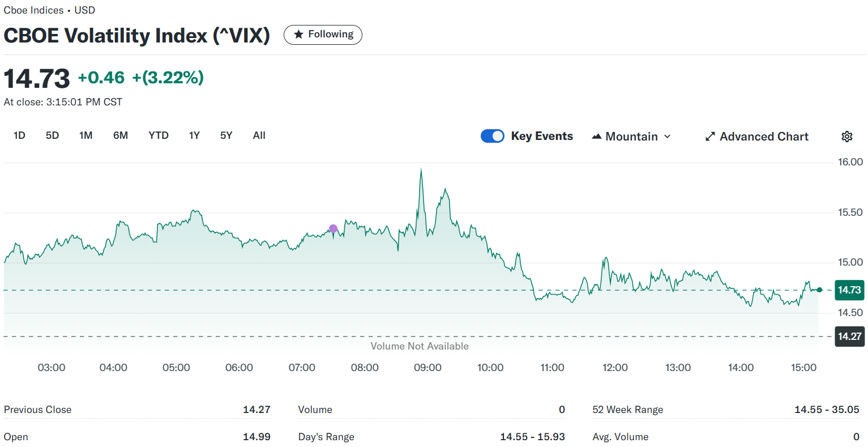
Task: Click the Day's Range value 14.55 - 15.93
Action: coord(532,437)
